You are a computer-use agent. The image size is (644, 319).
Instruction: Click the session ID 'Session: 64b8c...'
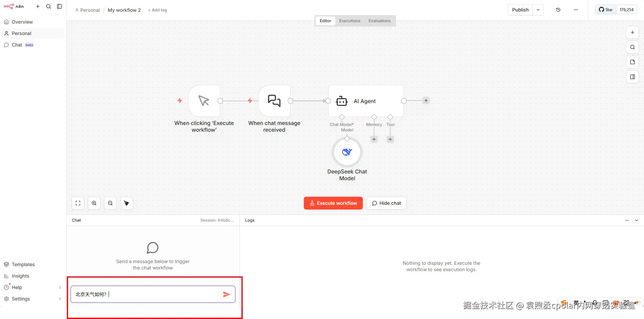217,220
